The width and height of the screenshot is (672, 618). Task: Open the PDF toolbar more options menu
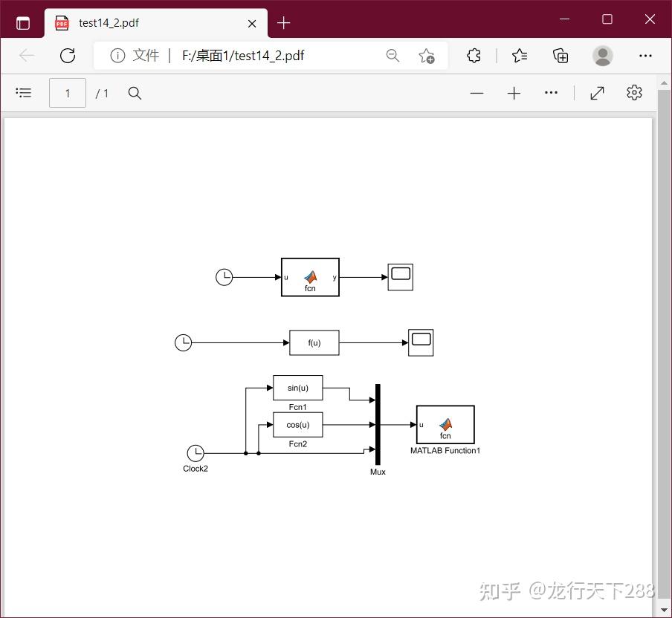pos(551,93)
